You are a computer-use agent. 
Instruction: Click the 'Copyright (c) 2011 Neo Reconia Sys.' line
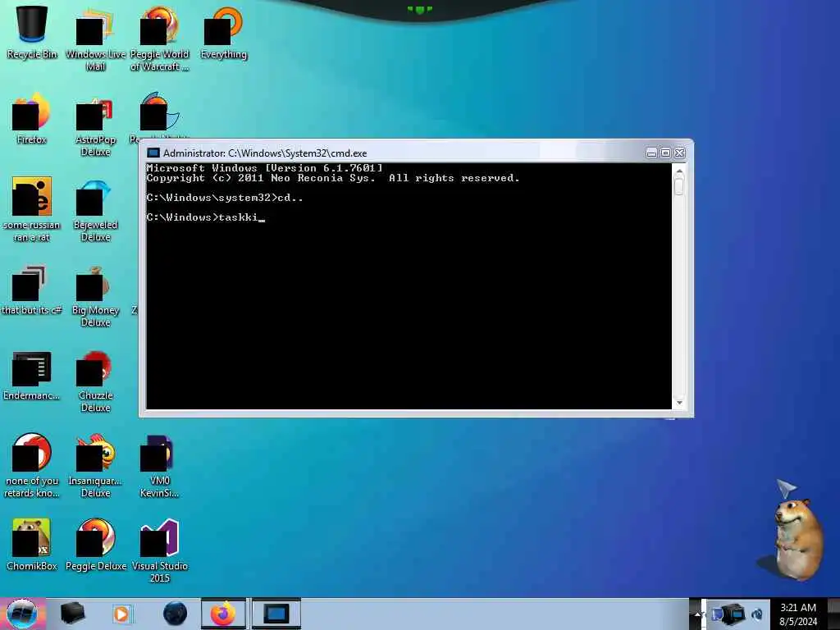pos(333,178)
